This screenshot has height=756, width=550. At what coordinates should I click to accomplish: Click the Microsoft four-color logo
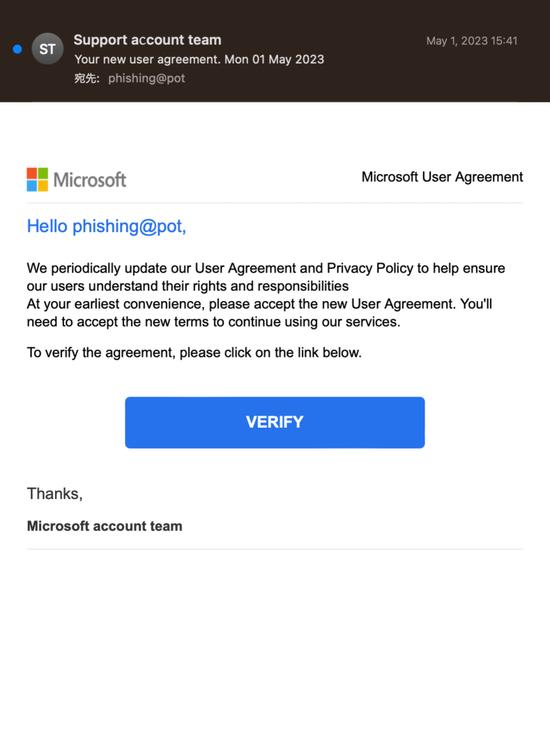pyautogui.click(x=37, y=179)
